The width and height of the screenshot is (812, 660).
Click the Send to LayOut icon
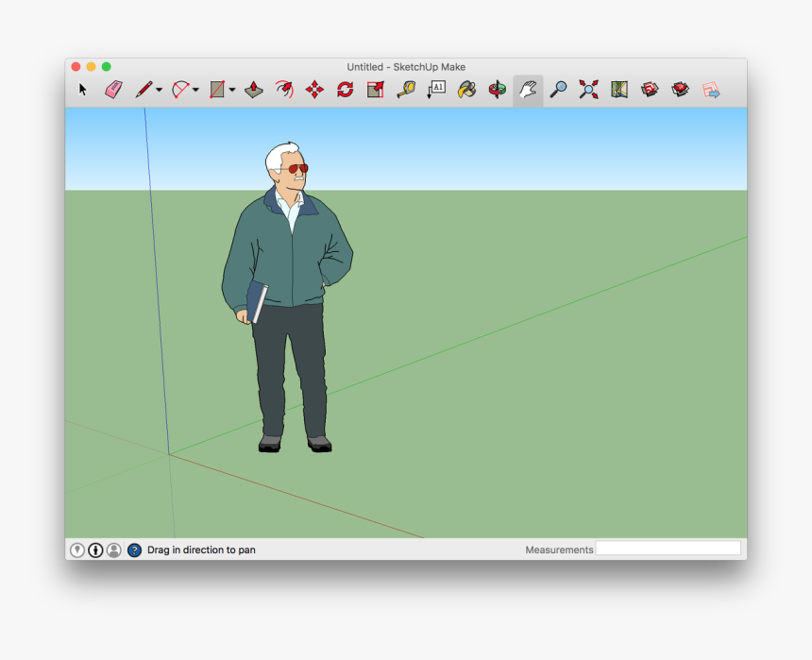(x=711, y=90)
